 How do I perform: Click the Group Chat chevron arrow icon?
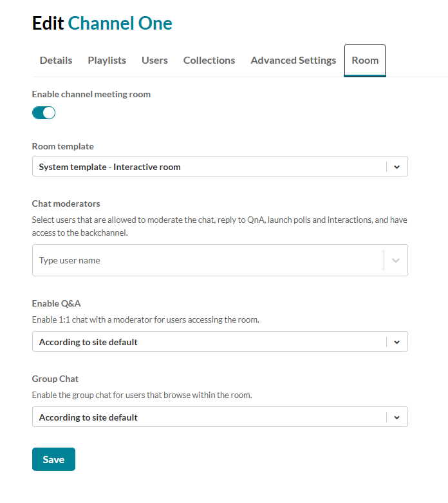pyautogui.click(x=397, y=417)
